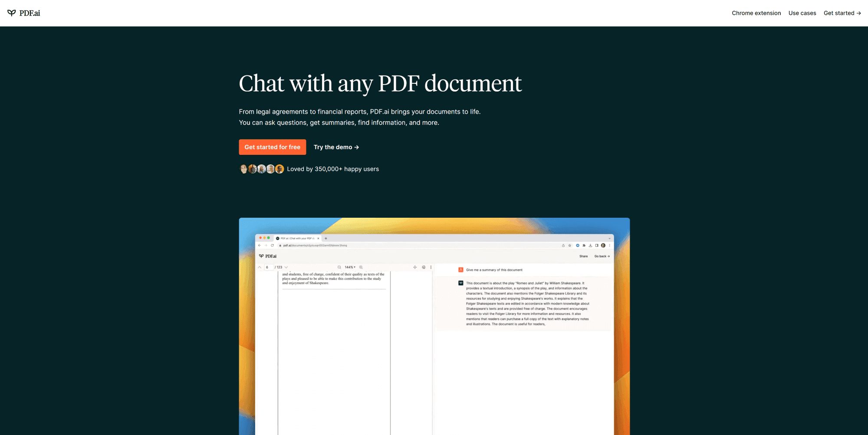
Task: Open the Use cases page
Action: [802, 13]
